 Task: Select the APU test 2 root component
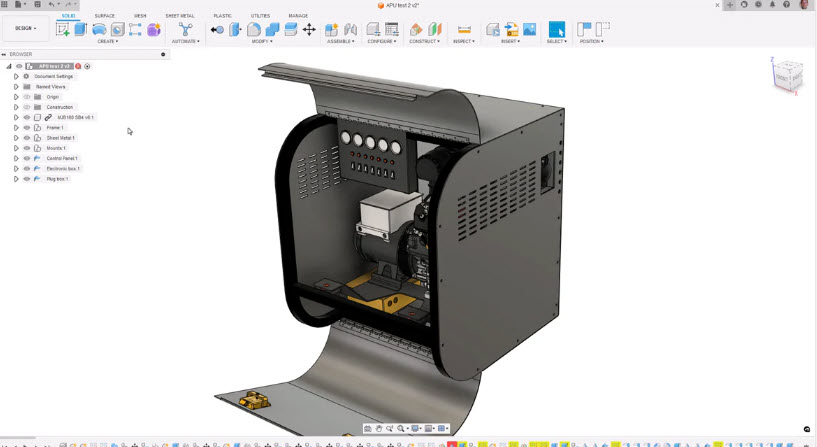(x=54, y=66)
